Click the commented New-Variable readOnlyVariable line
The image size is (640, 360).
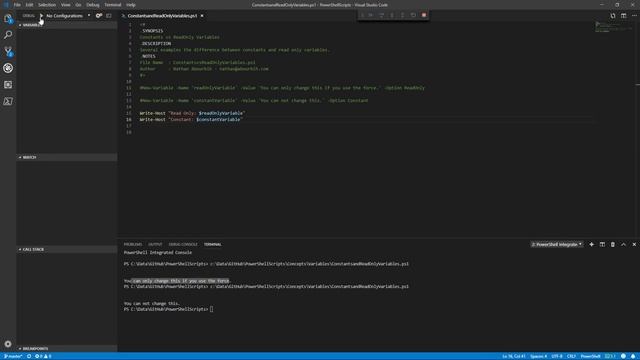(x=282, y=88)
